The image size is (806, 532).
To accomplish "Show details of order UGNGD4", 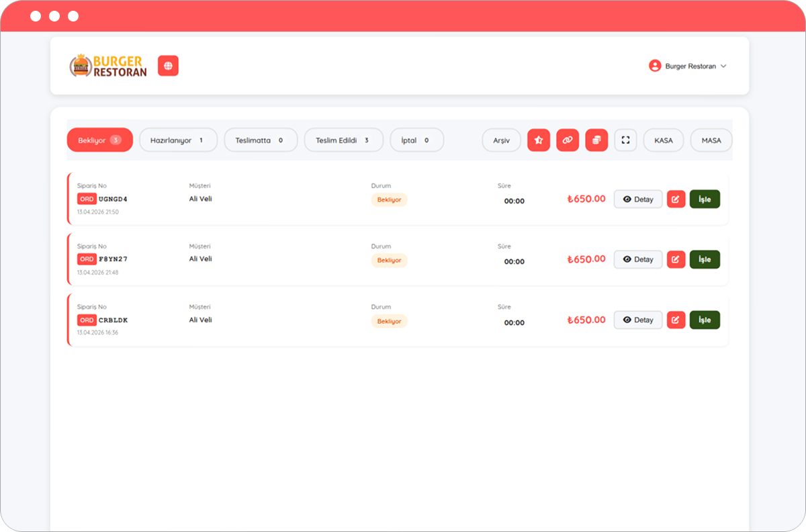I will click(638, 199).
